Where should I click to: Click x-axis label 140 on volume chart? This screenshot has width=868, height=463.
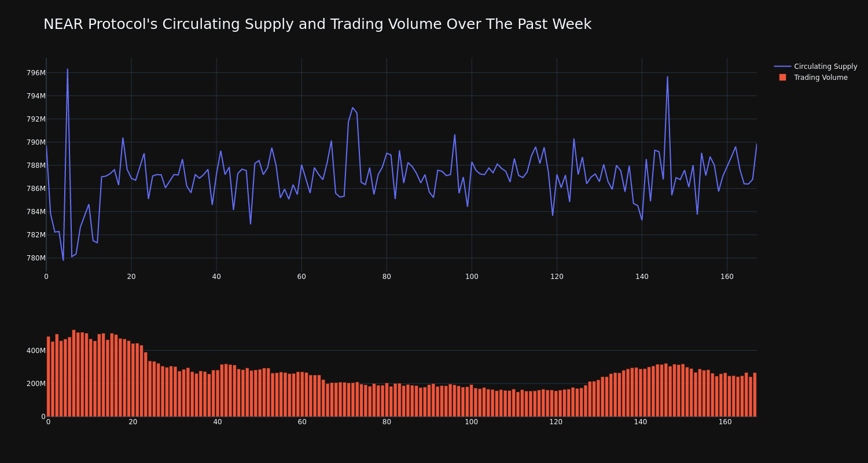[641, 422]
